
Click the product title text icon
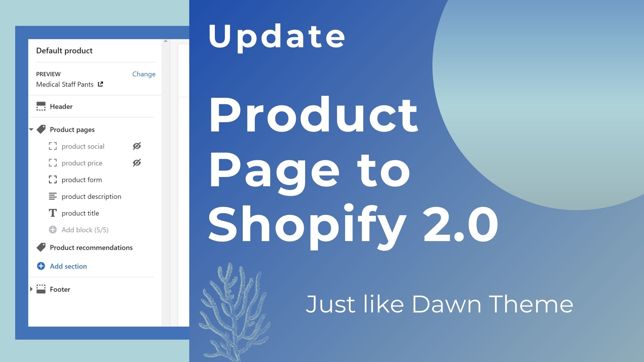53,213
